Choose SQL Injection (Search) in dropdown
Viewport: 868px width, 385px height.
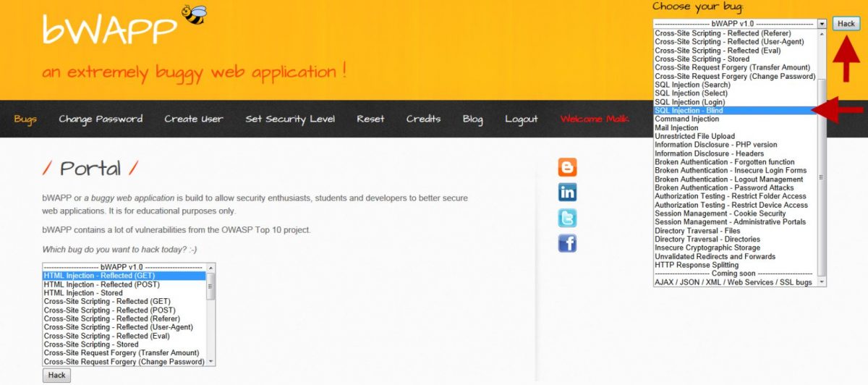tap(734, 85)
